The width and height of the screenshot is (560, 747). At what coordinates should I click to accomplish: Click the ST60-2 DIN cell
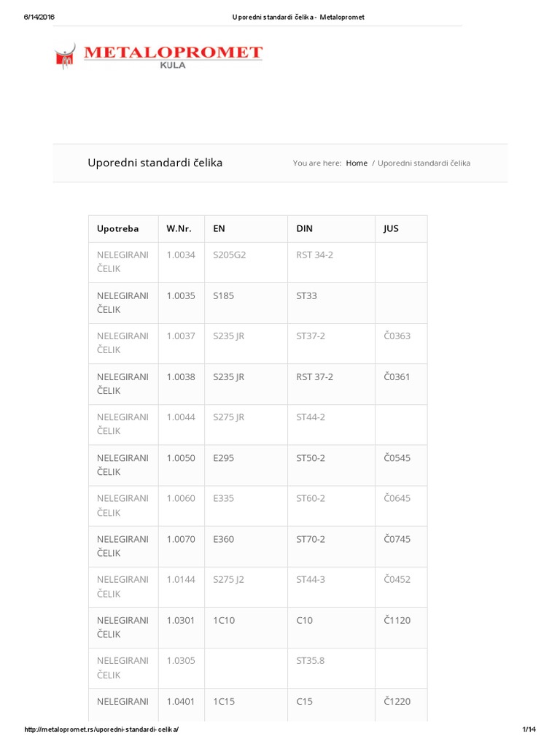pyautogui.click(x=311, y=498)
